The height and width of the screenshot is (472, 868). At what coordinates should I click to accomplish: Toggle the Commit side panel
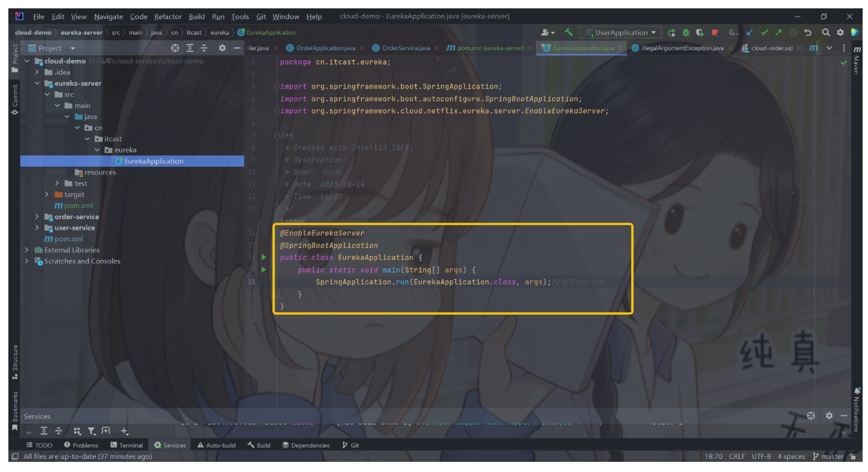tap(15, 99)
